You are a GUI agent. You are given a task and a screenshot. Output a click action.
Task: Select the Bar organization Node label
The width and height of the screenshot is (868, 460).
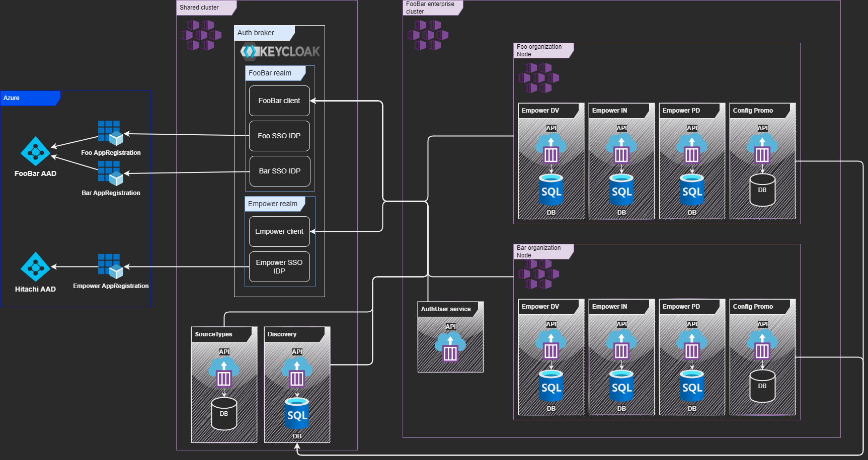[543, 251]
